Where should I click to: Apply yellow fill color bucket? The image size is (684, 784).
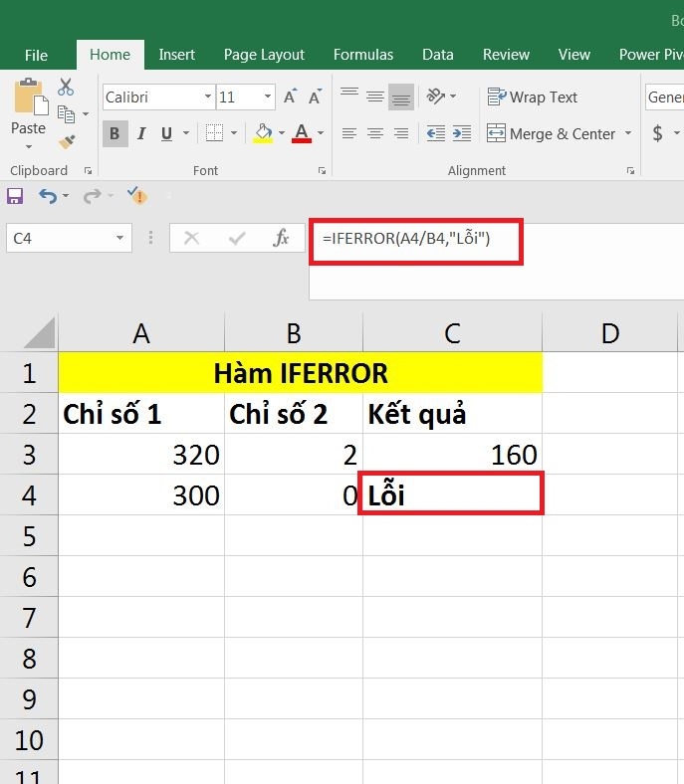(x=263, y=133)
